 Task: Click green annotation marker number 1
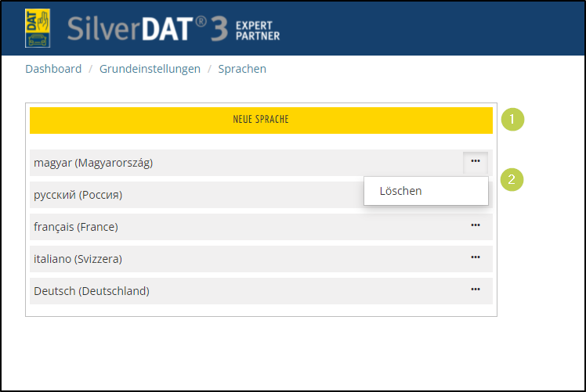click(x=513, y=120)
